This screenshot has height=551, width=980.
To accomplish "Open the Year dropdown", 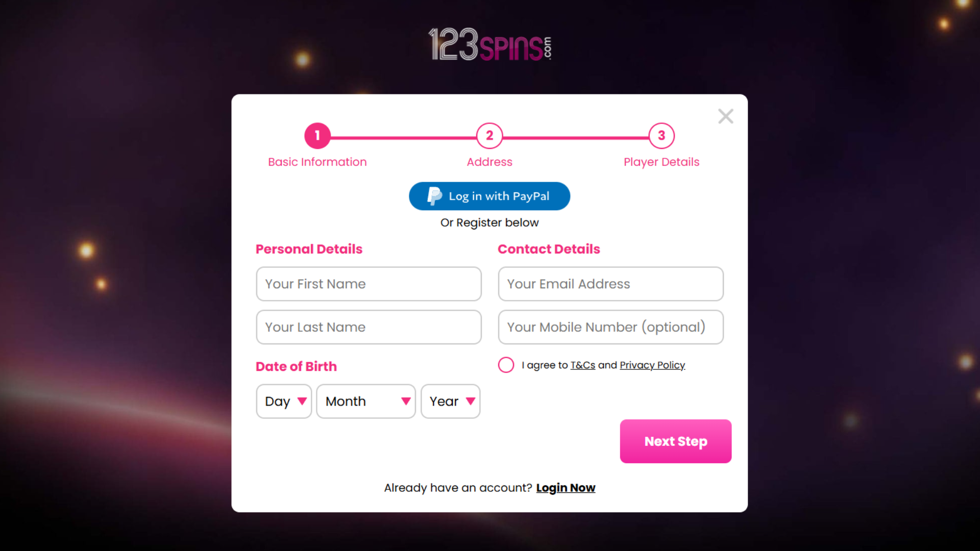I will (x=450, y=402).
